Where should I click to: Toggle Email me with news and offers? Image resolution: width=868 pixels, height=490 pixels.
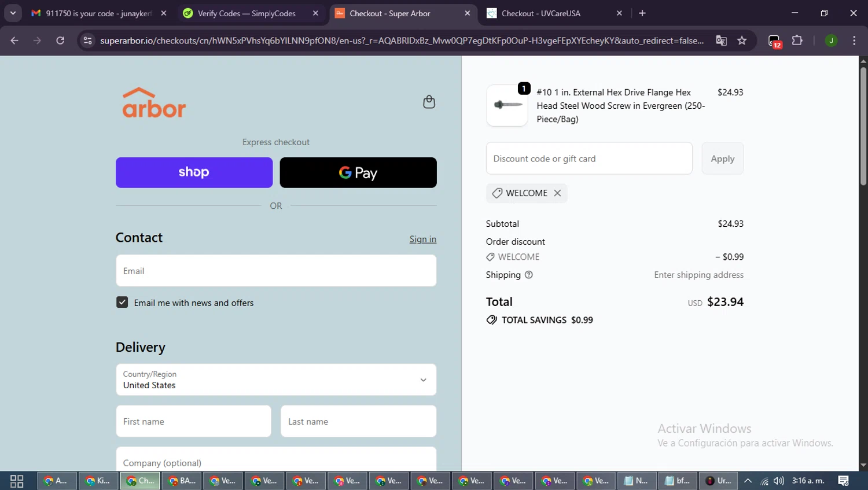pyautogui.click(x=122, y=303)
